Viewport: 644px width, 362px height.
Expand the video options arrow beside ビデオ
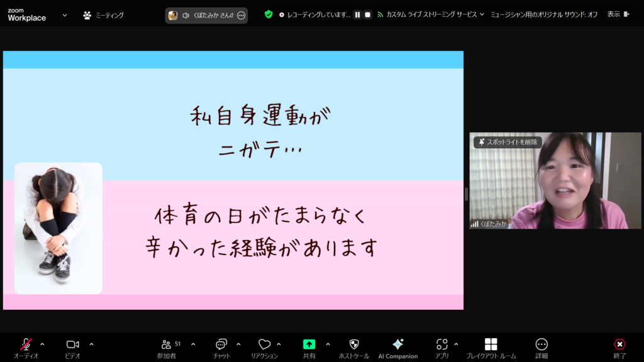91,344
